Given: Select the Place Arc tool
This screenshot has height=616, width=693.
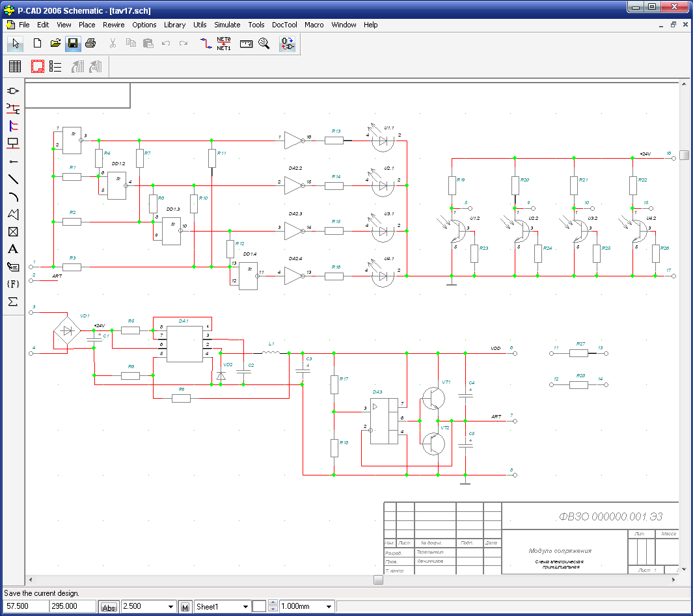Looking at the screenshot, I should click(x=12, y=196).
